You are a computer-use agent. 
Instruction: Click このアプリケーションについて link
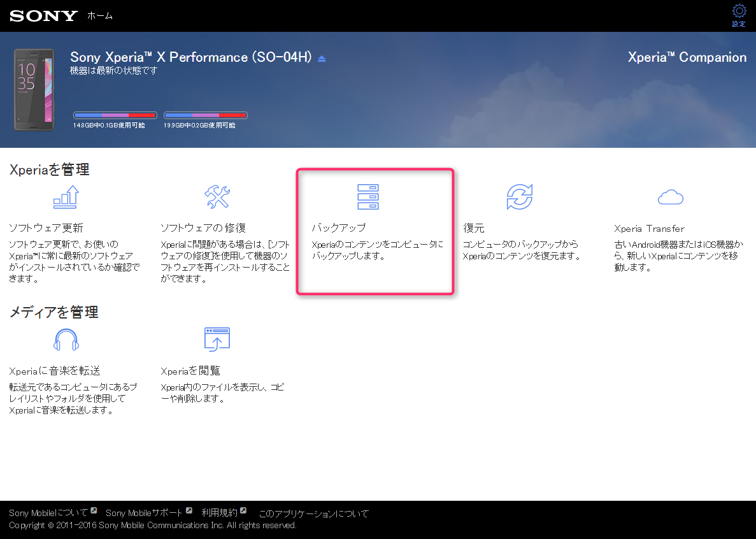coord(313,514)
